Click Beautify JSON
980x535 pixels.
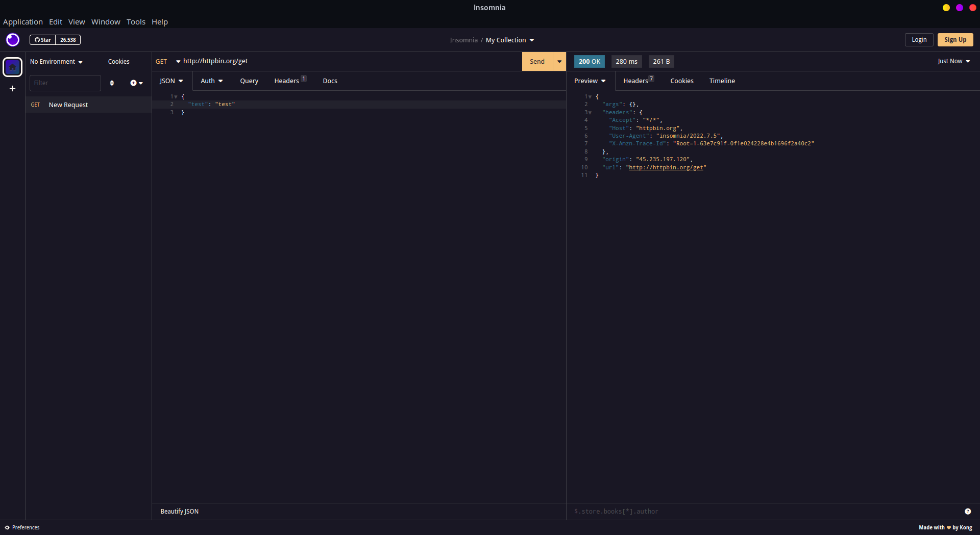click(179, 511)
